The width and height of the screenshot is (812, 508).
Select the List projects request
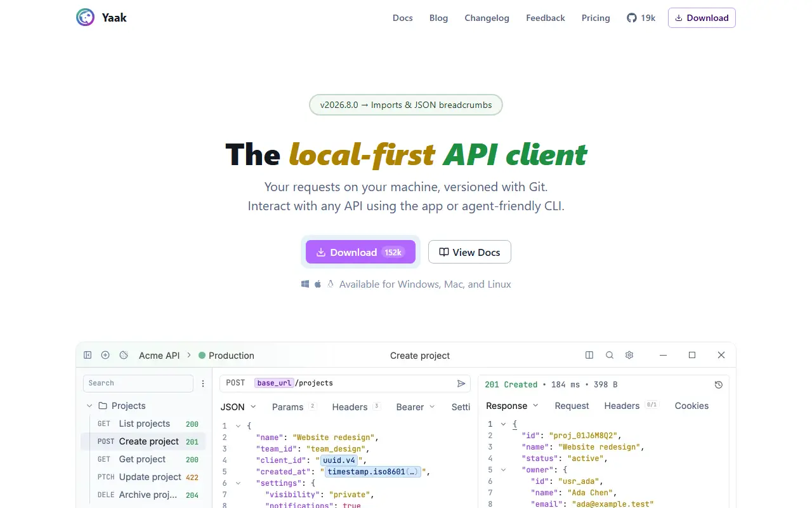point(143,424)
